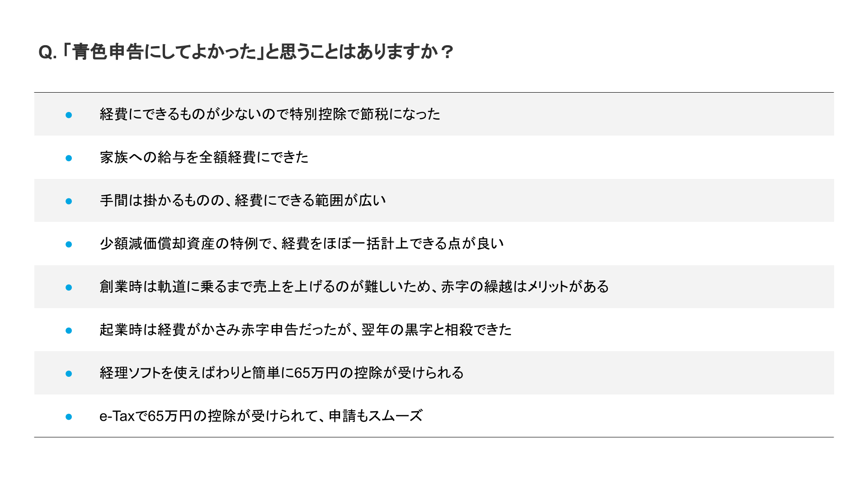Click the bullet dot before e-Tax line

click(69, 417)
